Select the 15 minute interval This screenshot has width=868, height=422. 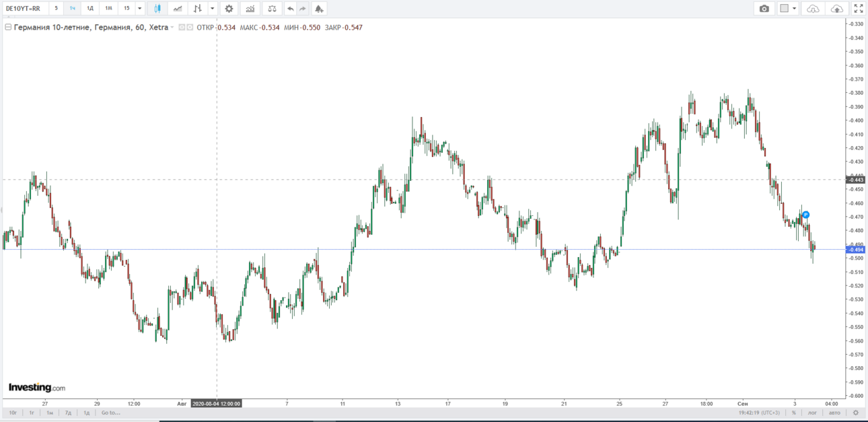coord(126,9)
